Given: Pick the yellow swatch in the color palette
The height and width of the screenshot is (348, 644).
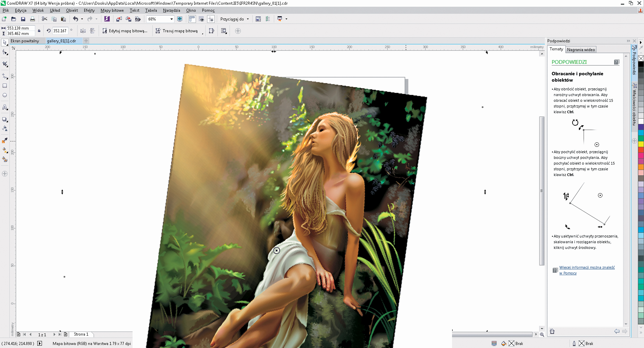Looking at the screenshot, I should (641, 144).
